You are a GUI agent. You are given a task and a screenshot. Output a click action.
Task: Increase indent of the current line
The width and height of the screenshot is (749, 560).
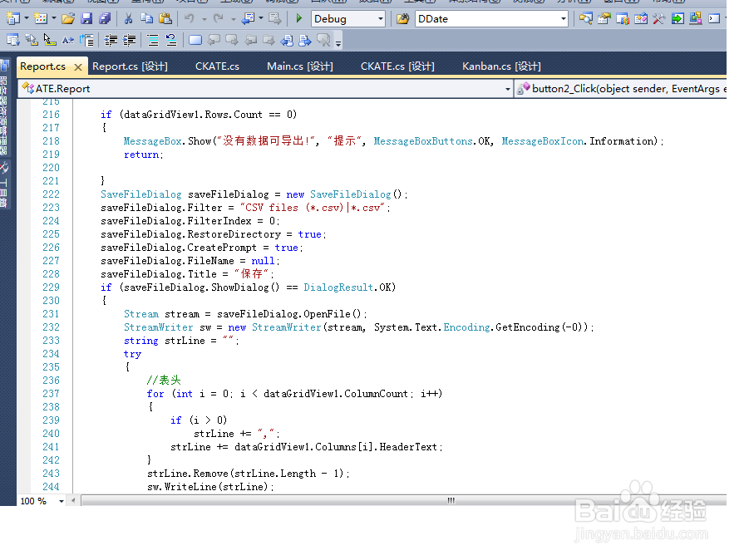coord(129,39)
